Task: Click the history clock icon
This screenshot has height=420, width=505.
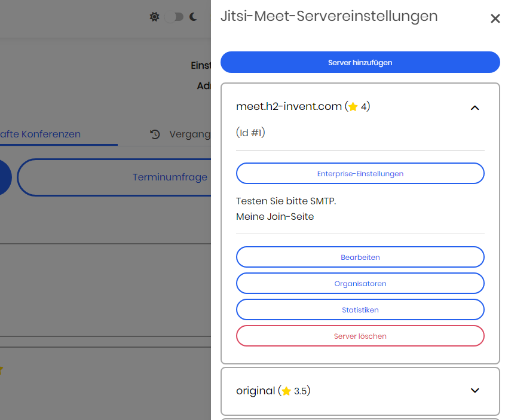Action: click(x=155, y=134)
